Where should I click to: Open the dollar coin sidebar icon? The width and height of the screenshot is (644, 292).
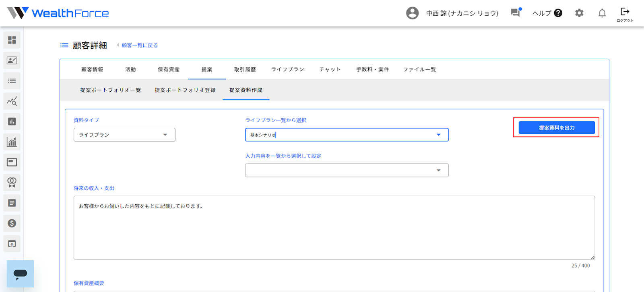[x=12, y=223]
